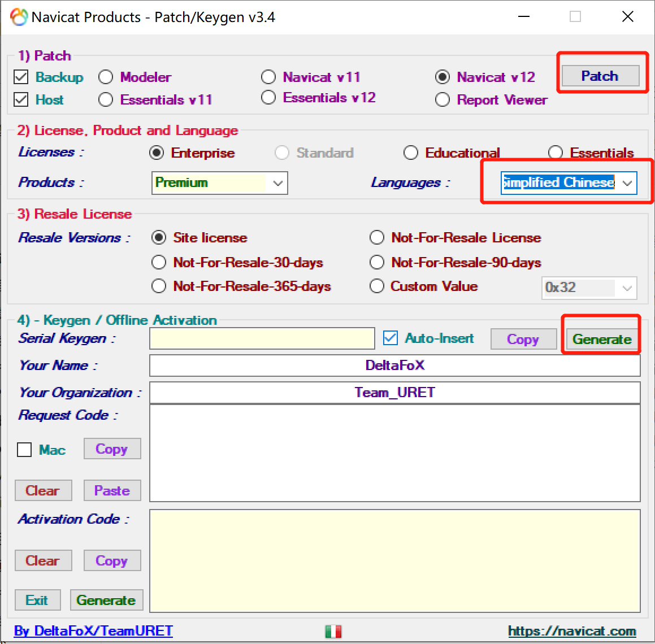655x644 pixels.
Task: Click Clear button under Request Code
Action: (x=43, y=490)
